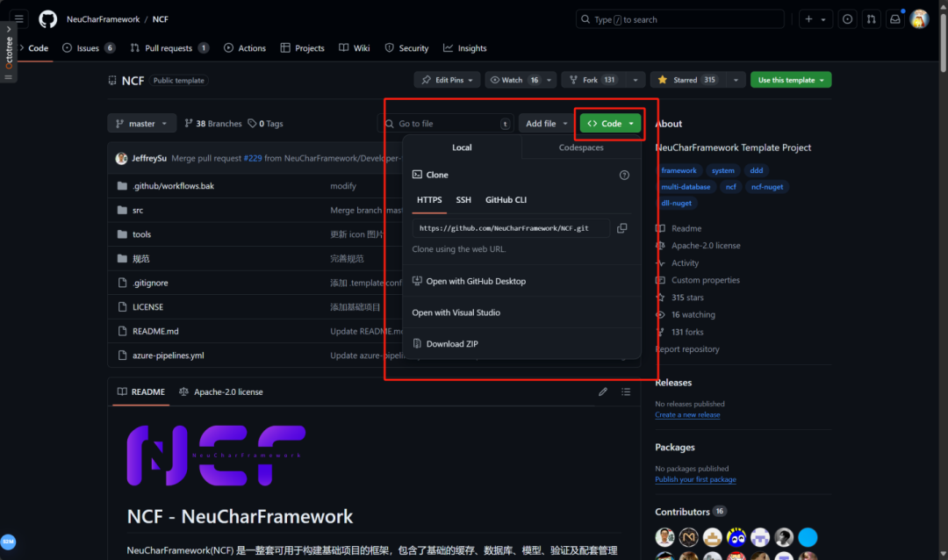Open the tools folder

coord(141,234)
